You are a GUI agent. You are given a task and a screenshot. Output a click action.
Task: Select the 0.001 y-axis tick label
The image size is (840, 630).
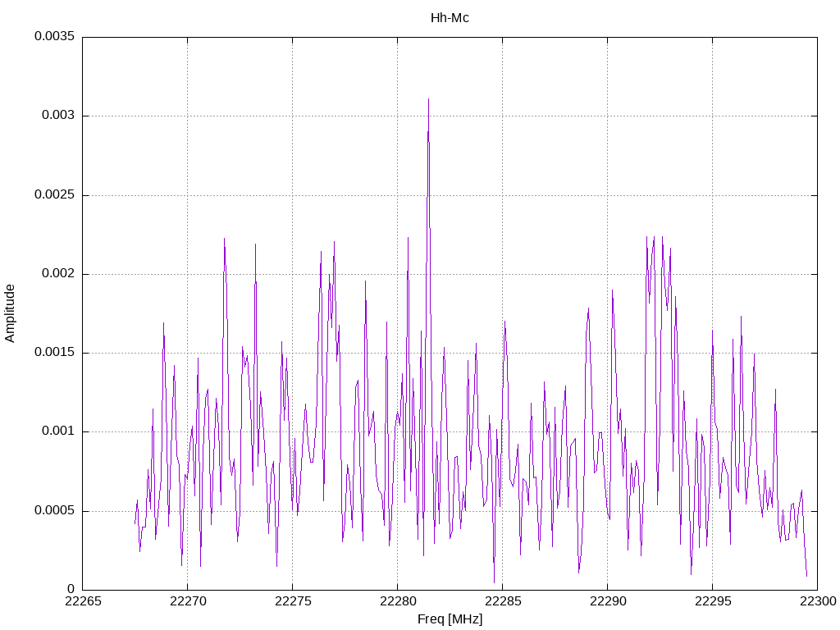[57, 431]
